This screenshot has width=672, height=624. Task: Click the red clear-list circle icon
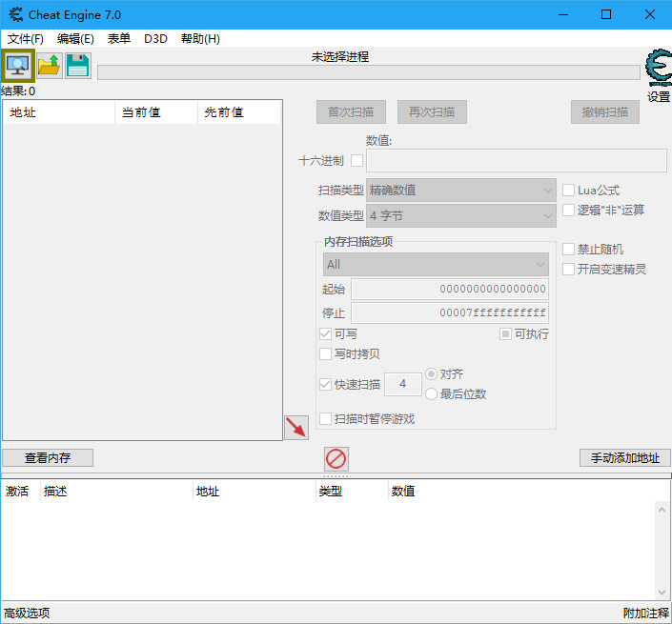(336, 459)
